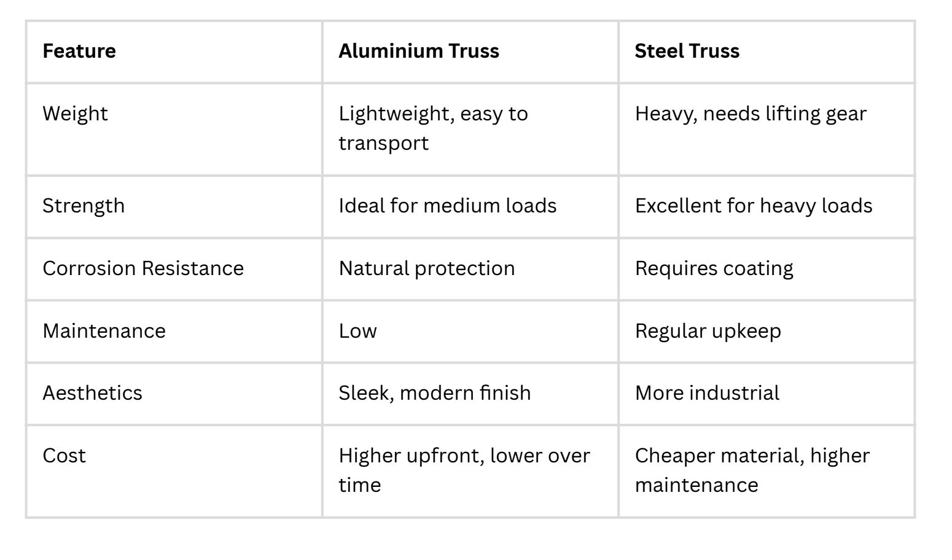This screenshot has width=952, height=560.
Task: Click the 'Requires coating' cell
Action: point(714,268)
